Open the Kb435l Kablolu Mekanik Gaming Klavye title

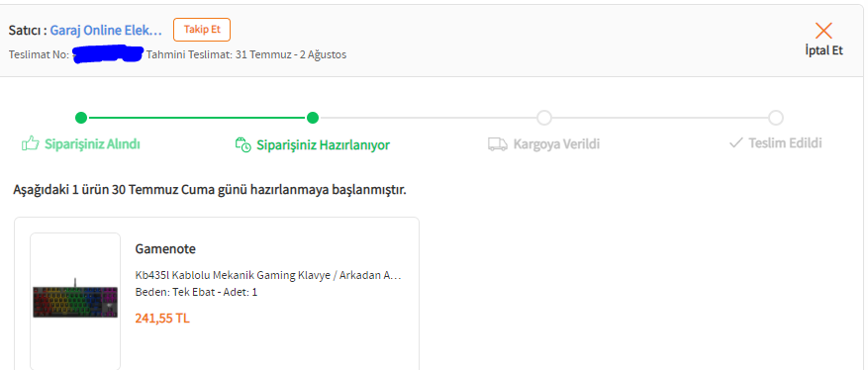tap(268, 275)
